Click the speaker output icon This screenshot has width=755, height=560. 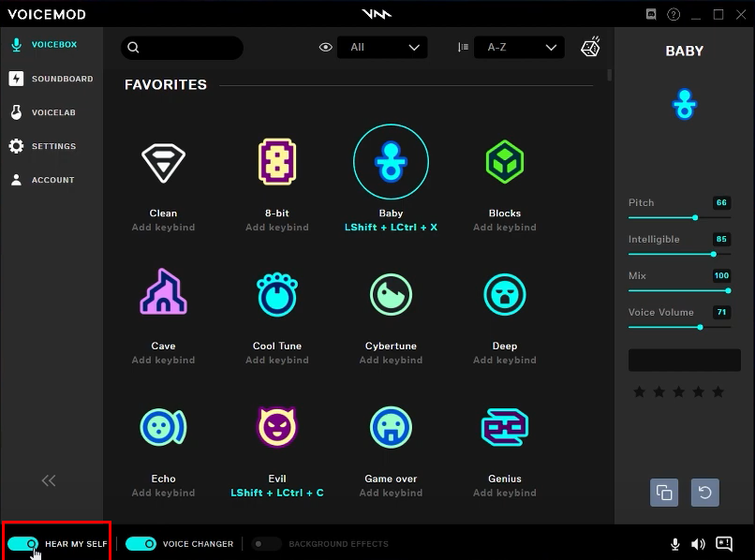pyautogui.click(x=698, y=543)
